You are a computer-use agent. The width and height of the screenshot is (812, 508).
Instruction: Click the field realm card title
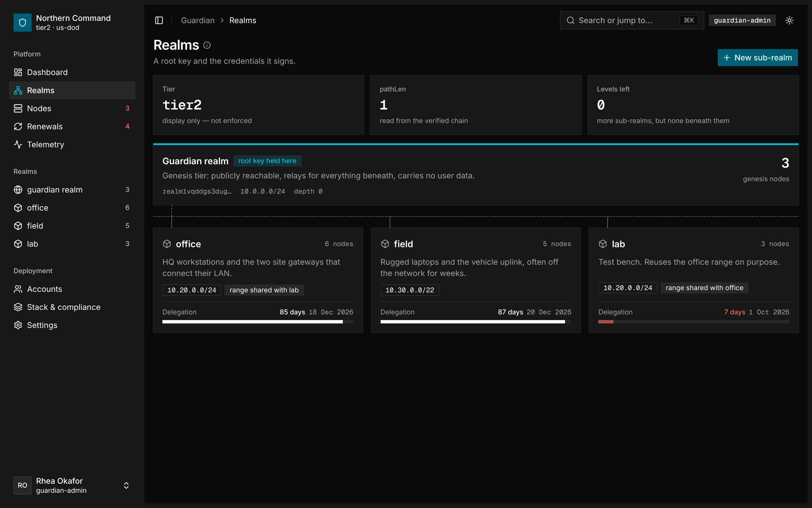(x=403, y=244)
